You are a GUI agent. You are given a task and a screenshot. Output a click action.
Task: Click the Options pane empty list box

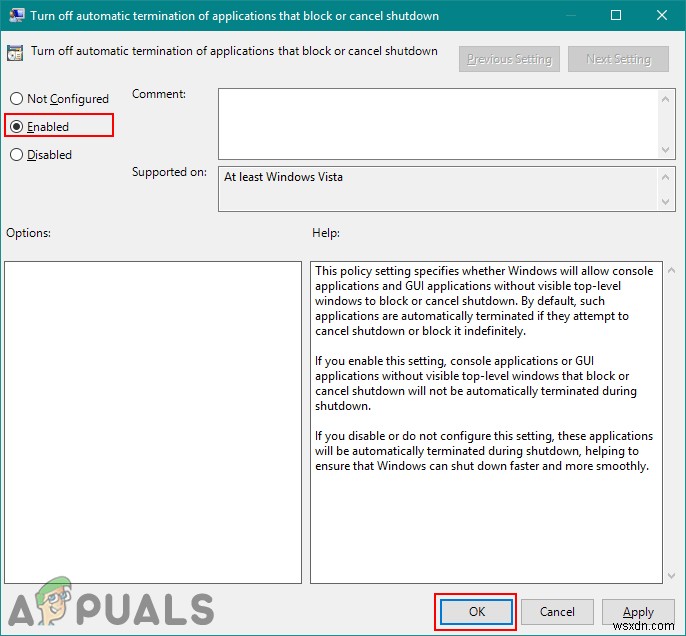click(153, 422)
